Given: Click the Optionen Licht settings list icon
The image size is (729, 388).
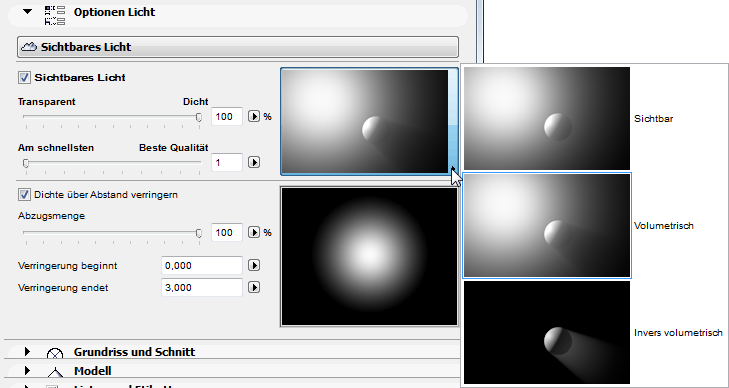Looking at the screenshot, I should (x=55, y=15).
